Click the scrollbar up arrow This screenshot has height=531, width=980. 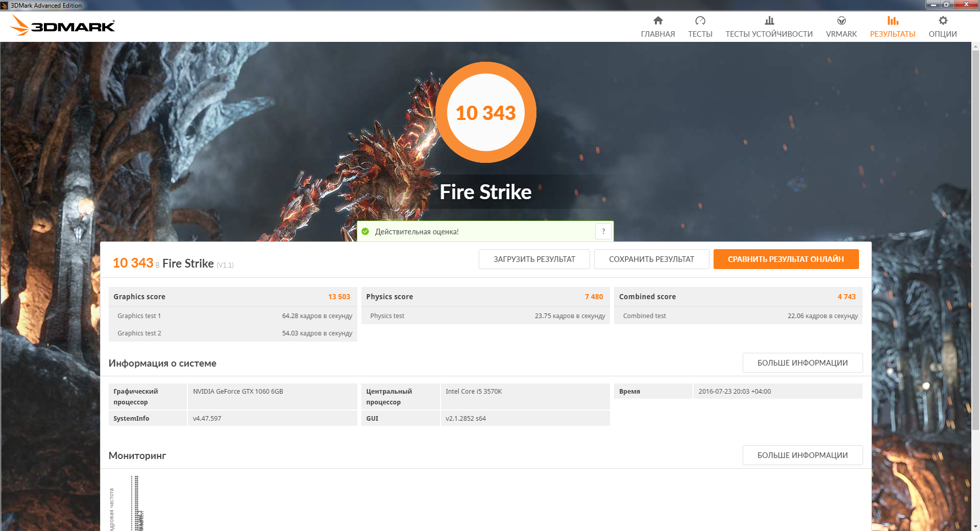point(975,46)
